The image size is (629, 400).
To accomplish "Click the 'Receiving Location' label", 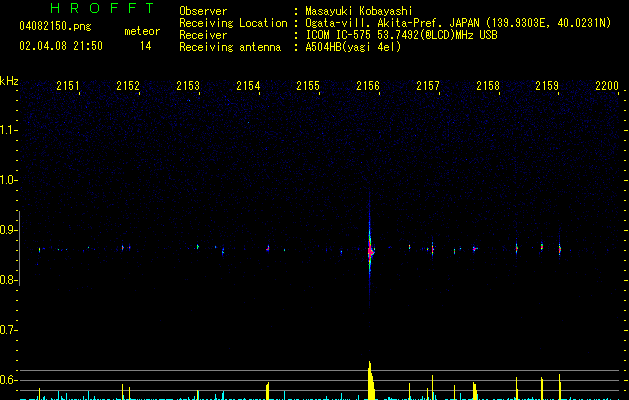I will point(233,23).
